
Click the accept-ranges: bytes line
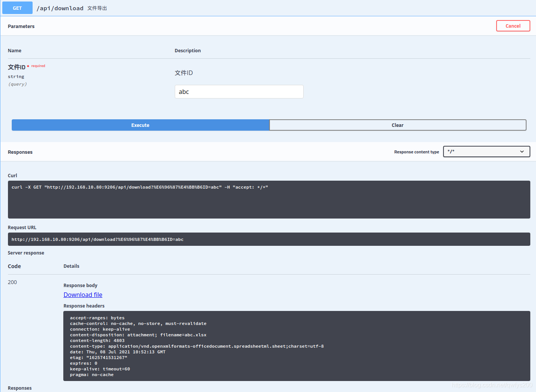[x=97, y=318]
